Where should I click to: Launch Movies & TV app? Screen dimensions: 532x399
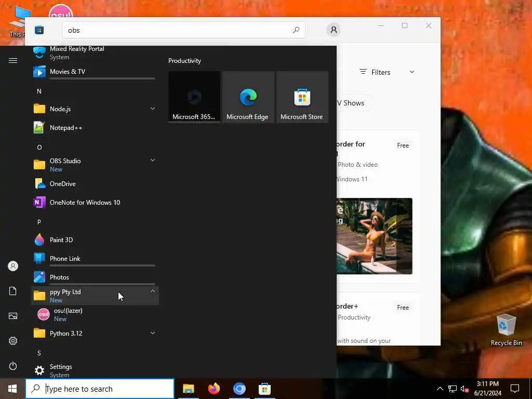pos(95,72)
